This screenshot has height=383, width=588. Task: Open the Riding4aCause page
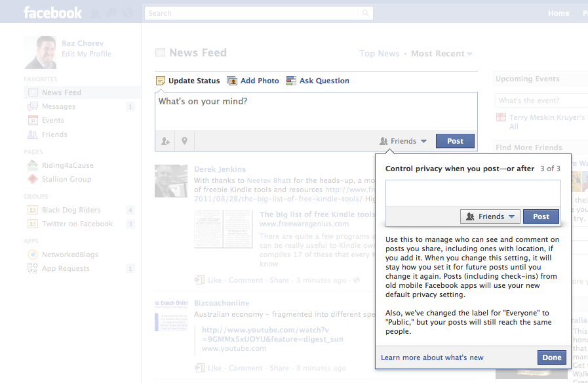click(x=68, y=165)
